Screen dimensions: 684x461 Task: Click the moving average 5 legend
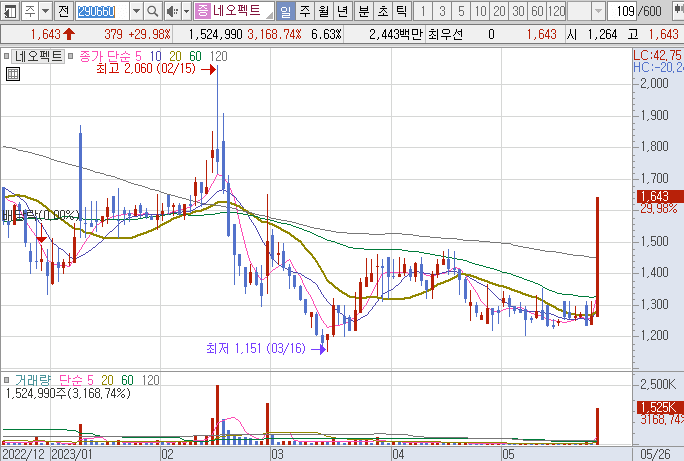click(138, 56)
